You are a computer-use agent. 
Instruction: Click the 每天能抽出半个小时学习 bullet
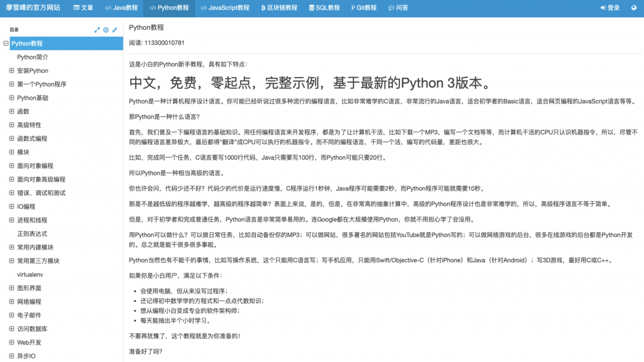(x=175, y=320)
